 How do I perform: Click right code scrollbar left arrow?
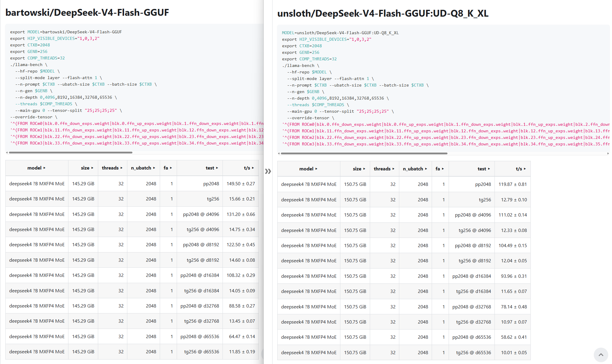[x=279, y=153]
